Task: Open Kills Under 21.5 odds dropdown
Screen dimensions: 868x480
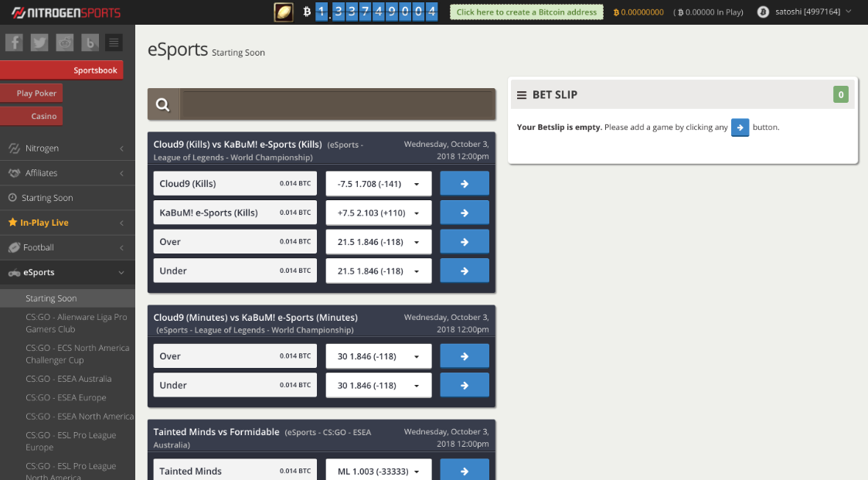Action: (379, 271)
